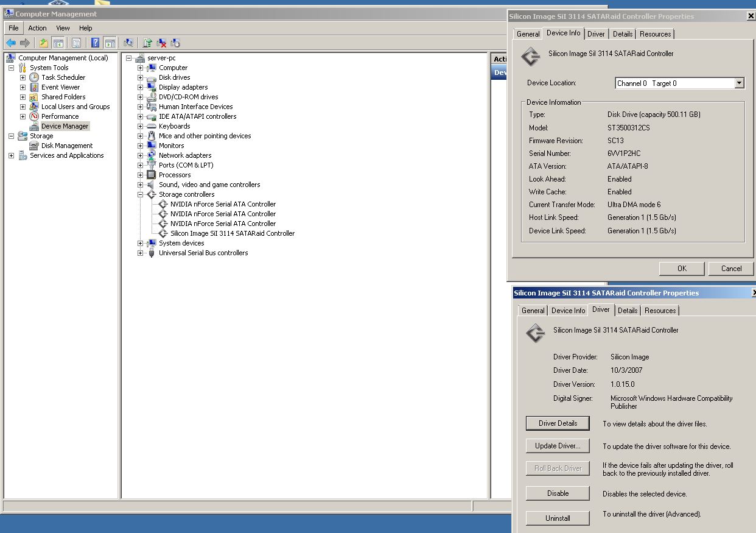756x533 pixels.
Task: Click the Performance icon in System Tools
Action: pyautogui.click(x=34, y=116)
